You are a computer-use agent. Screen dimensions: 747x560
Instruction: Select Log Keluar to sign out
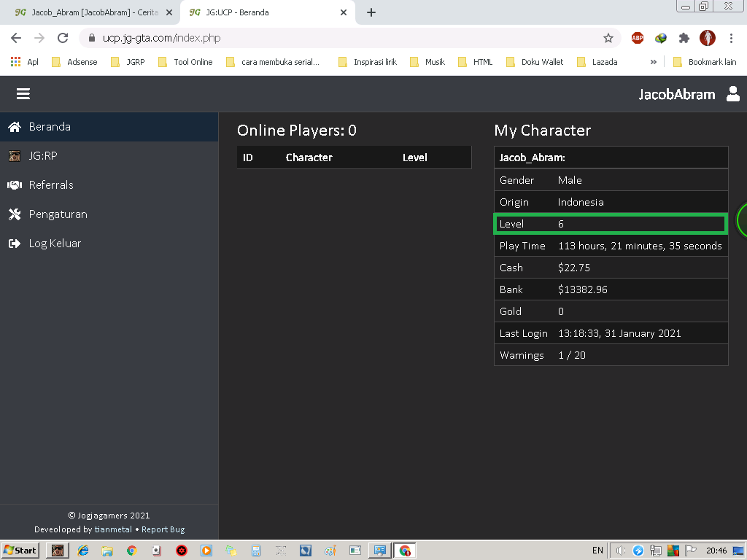[109, 244]
